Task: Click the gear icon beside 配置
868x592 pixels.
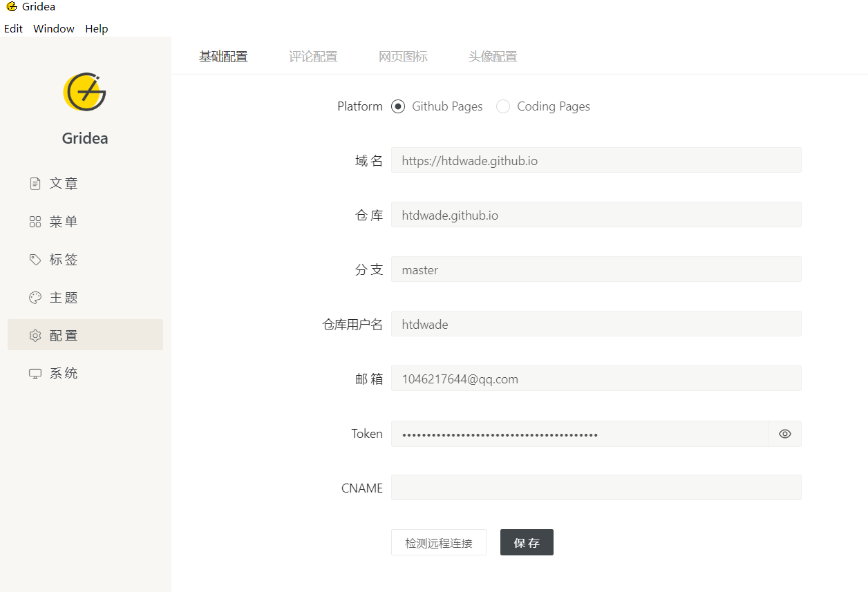Action: 35,336
